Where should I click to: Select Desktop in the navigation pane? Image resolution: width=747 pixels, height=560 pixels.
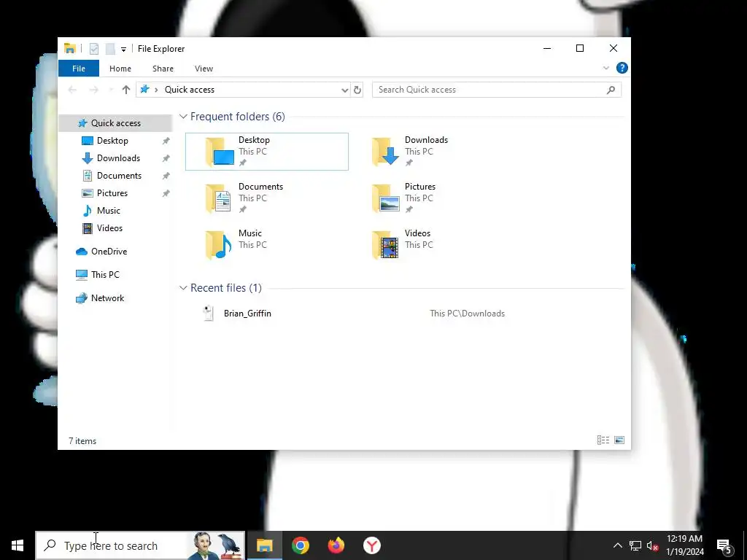click(112, 141)
